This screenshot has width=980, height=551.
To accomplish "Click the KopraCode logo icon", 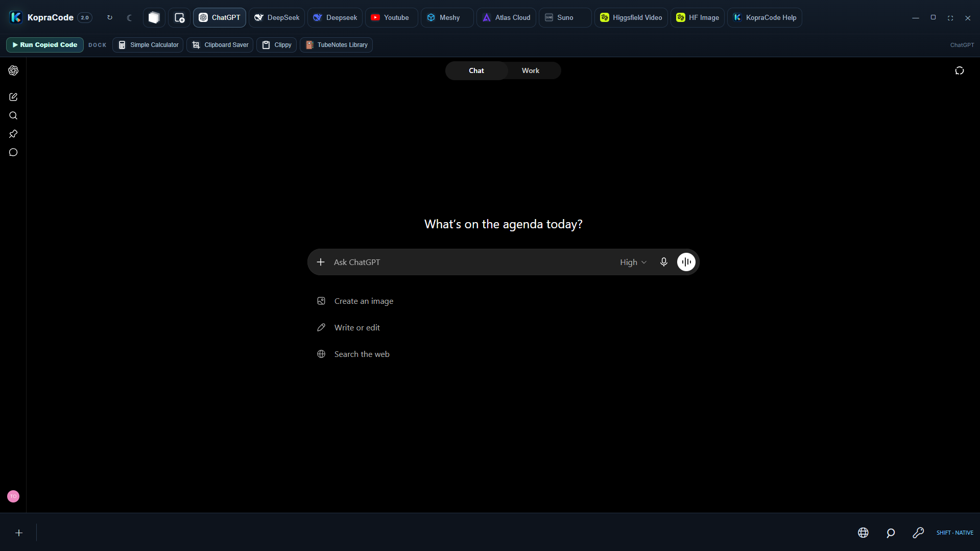I will [16, 17].
